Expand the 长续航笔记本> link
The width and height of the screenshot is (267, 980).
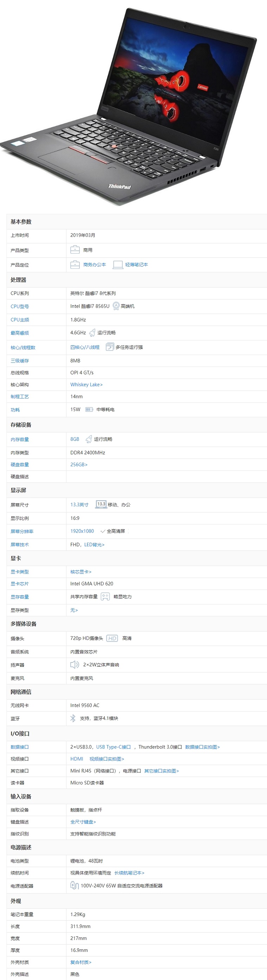tap(129, 873)
